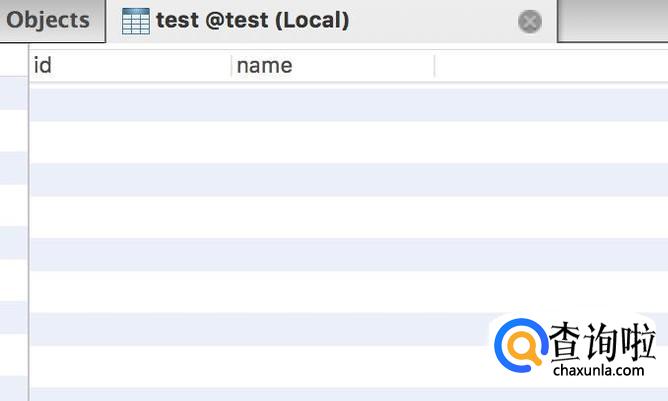Click the table icon on the test tab
Viewport: 668px width, 401px height.
(x=135, y=21)
